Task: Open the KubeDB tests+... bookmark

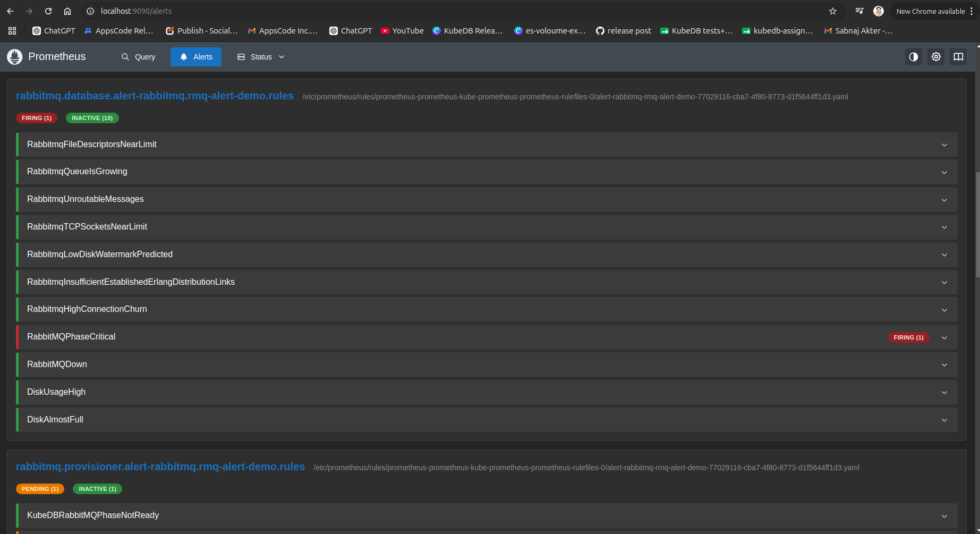Action: point(696,31)
